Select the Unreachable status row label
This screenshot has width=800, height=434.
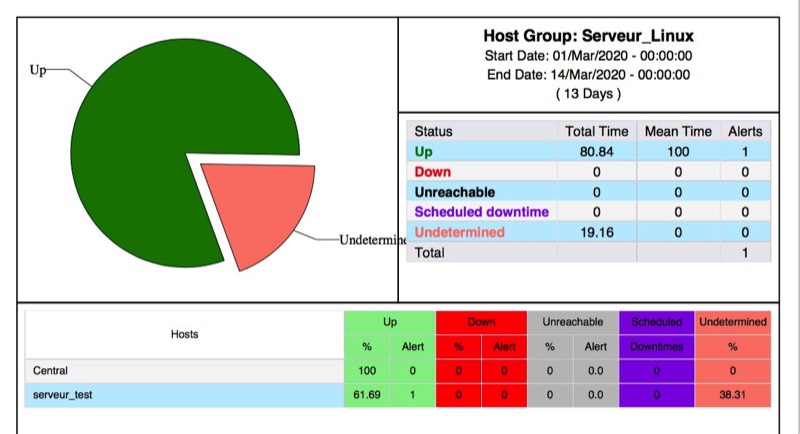point(454,192)
